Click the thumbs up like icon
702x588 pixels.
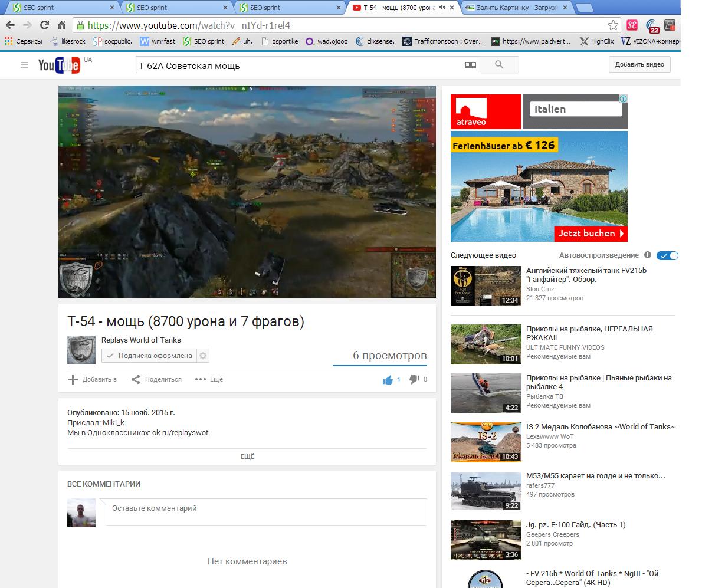point(388,380)
